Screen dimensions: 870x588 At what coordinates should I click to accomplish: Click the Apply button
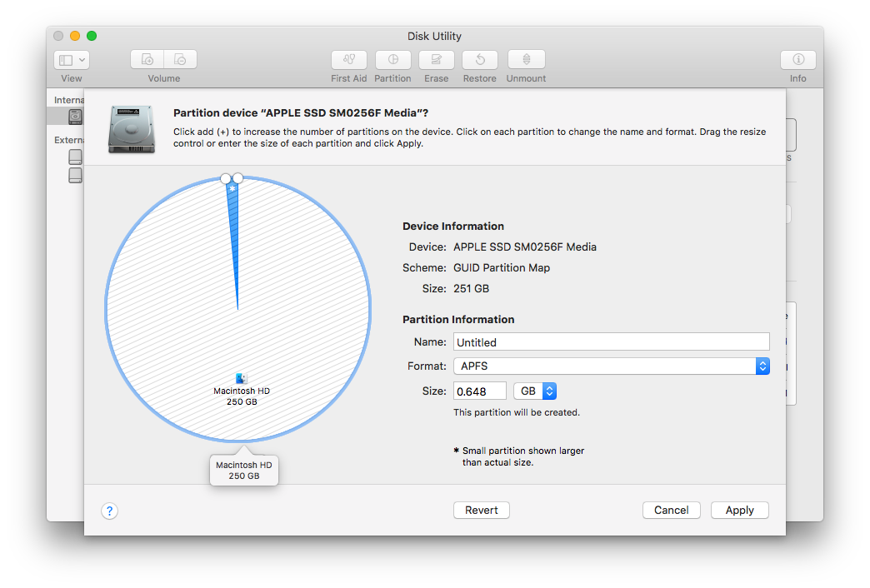pyautogui.click(x=740, y=511)
